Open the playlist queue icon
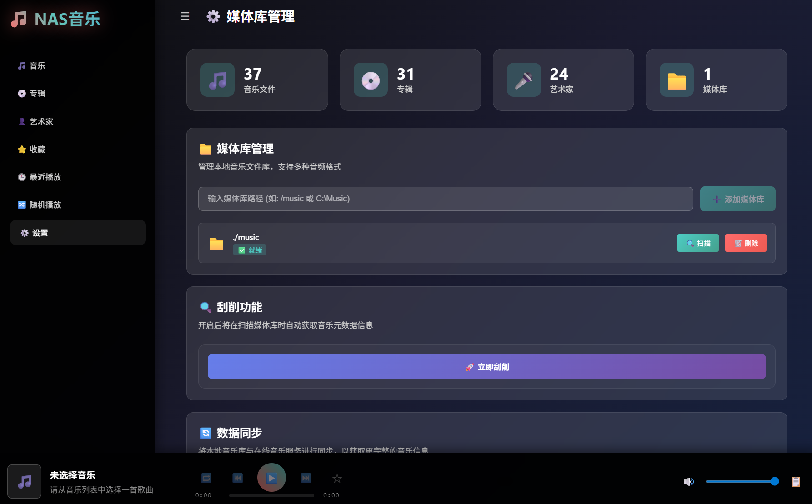The image size is (812, 504). pyautogui.click(x=796, y=481)
